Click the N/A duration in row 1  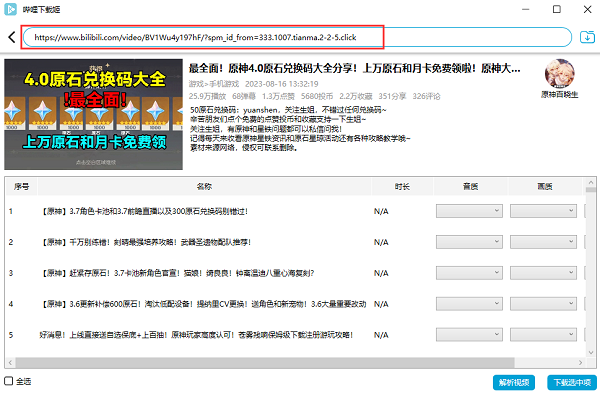(x=381, y=211)
